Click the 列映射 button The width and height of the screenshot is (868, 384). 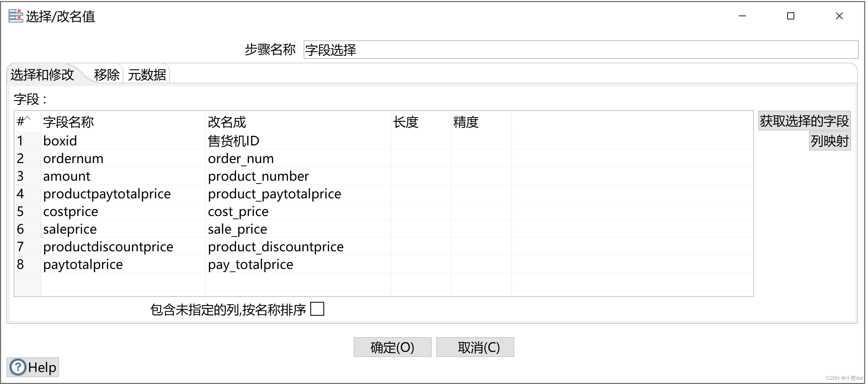[x=829, y=141]
